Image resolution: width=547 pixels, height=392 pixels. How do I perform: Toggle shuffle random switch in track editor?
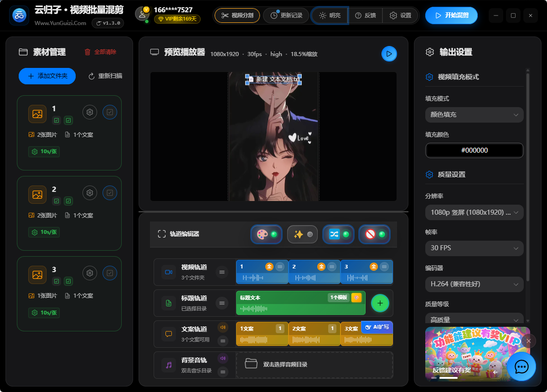point(338,234)
